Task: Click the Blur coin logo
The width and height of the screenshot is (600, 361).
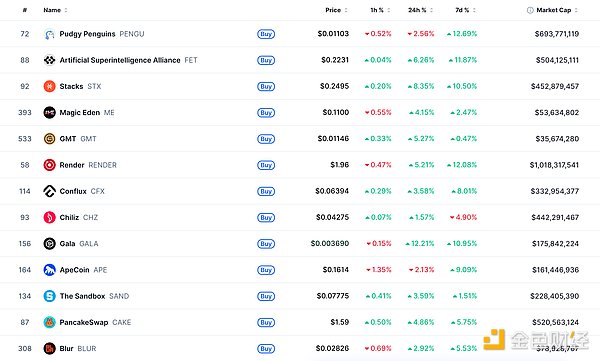Action: 49,348
